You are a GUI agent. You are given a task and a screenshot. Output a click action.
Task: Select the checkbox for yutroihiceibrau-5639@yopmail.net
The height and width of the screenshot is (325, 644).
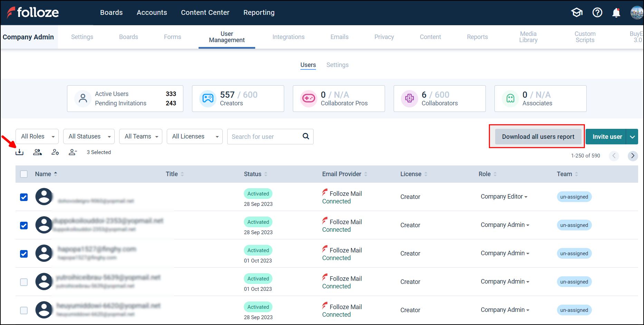(x=23, y=282)
